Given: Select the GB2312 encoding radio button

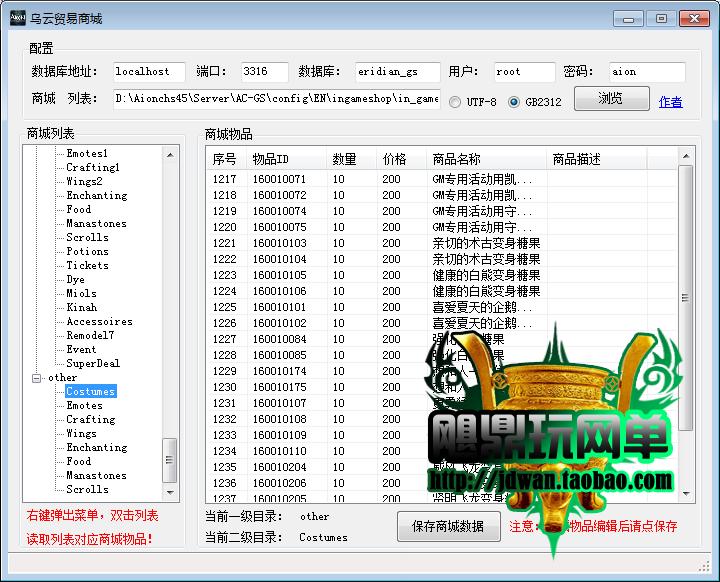Looking at the screenshot, I should [514, 102].
